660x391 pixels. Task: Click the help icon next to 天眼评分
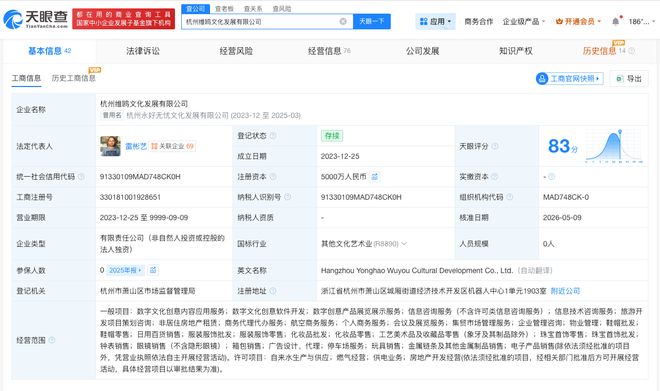(495, 146)
